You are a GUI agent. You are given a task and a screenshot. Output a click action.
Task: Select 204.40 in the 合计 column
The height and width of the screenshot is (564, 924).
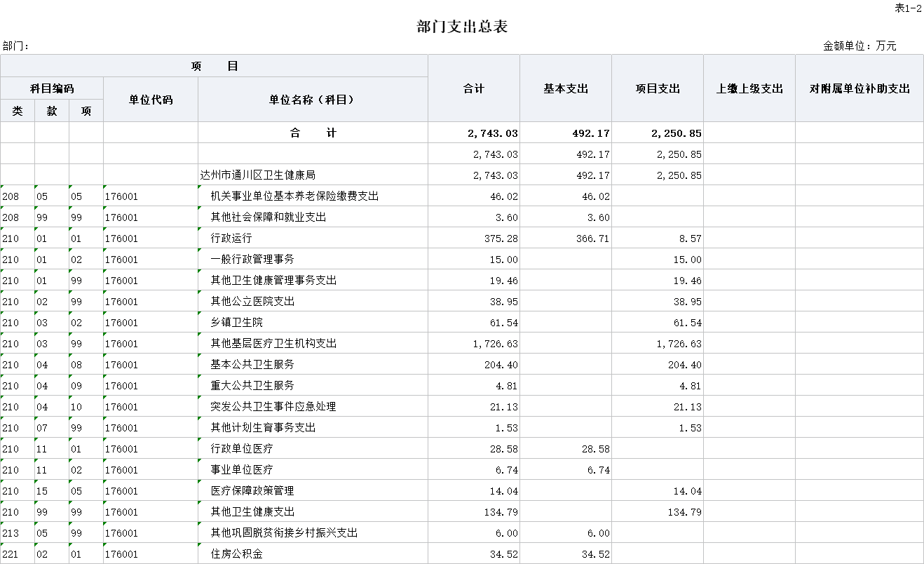click(501, 365)
